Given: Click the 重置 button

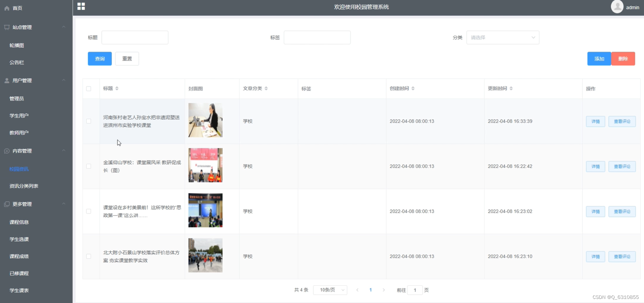Looking at the screenshot, I should pos(127,59).
